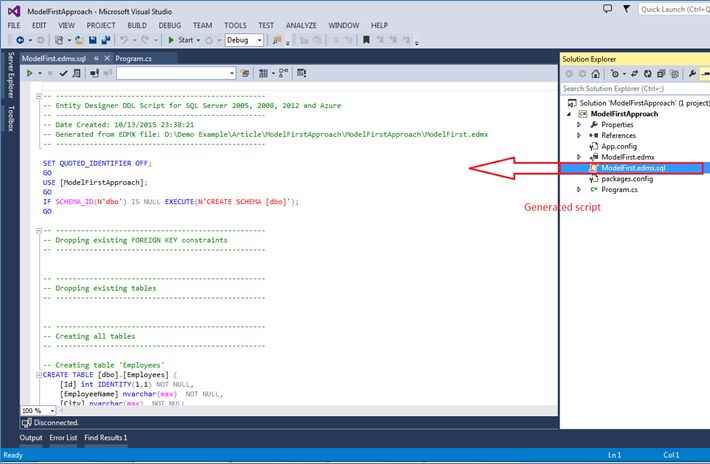The height and width of the screenshot is (464, 710).
Task: Open the BUILD menu
Action: [137, 25]
